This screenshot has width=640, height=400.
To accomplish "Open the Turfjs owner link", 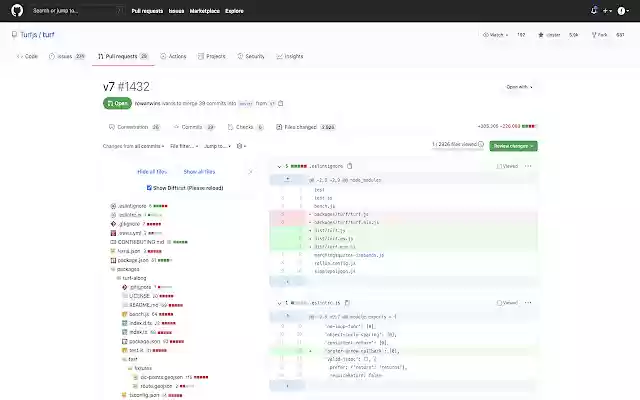I will [29, 35].
